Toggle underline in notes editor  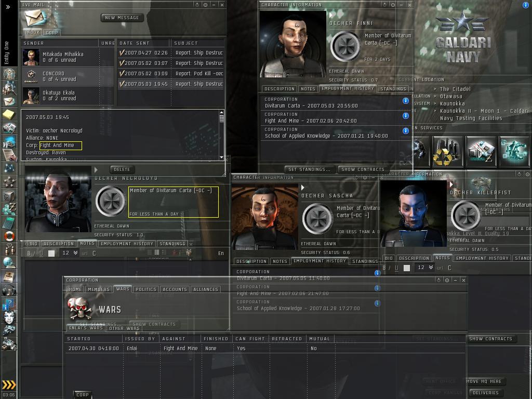coord(41,253)
